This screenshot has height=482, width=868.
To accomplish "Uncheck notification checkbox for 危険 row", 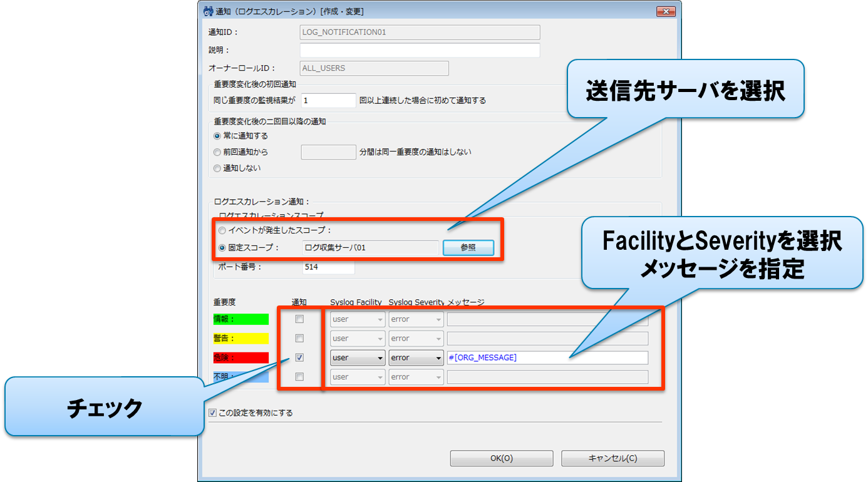I will (x=299, y=358).
